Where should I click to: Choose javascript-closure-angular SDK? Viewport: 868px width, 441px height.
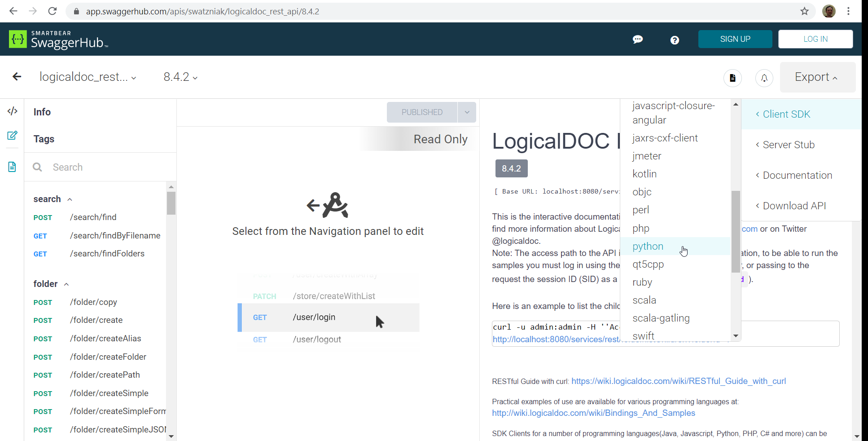pyautogui.click(x=675, y=113)
